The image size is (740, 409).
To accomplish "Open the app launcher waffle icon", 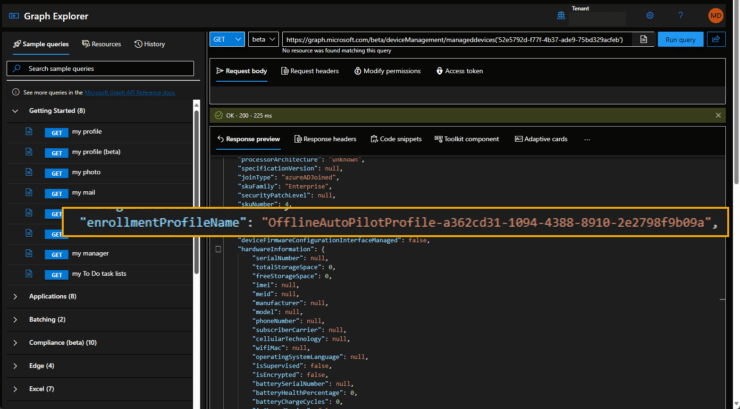I will pyautogui.click(x=14, y=15).
